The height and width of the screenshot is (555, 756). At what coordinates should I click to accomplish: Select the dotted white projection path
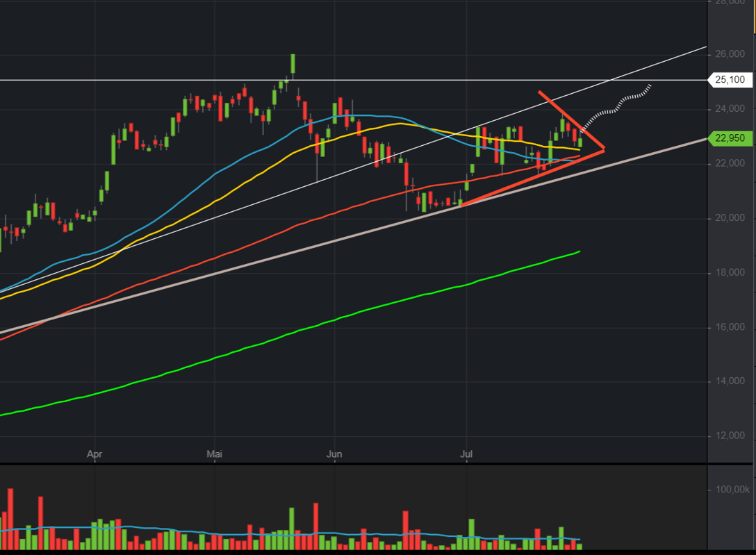(x=616, y=108)
